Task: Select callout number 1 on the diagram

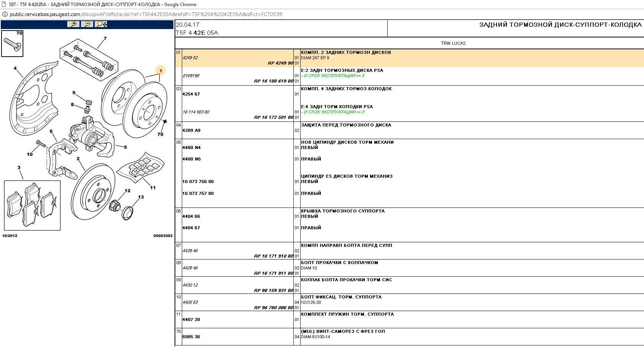Action: (x=161, y=71)
